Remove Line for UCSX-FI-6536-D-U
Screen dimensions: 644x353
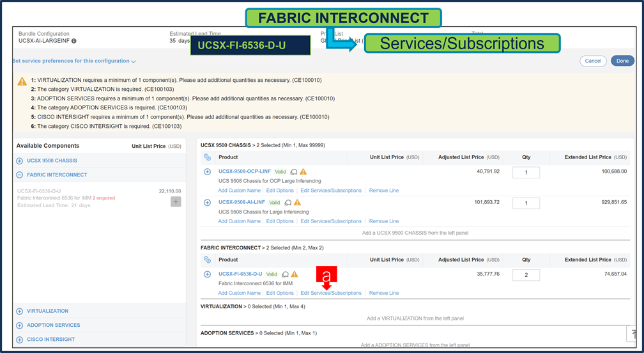384,293
